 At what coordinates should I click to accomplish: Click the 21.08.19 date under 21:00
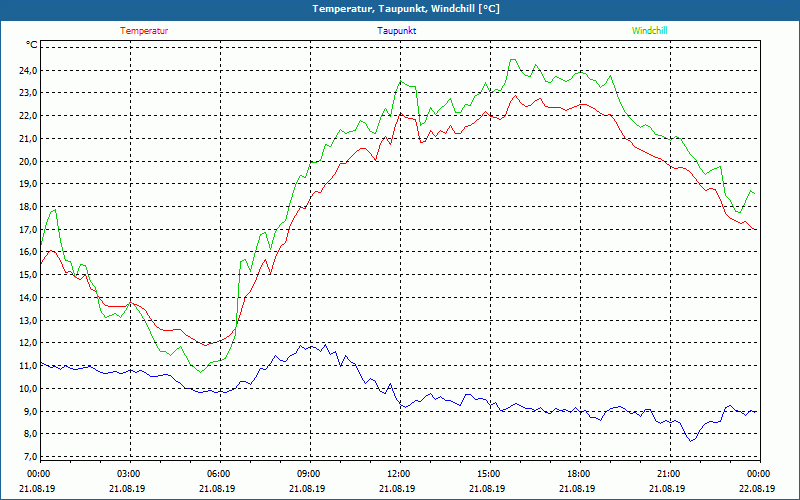pos(667,488)
